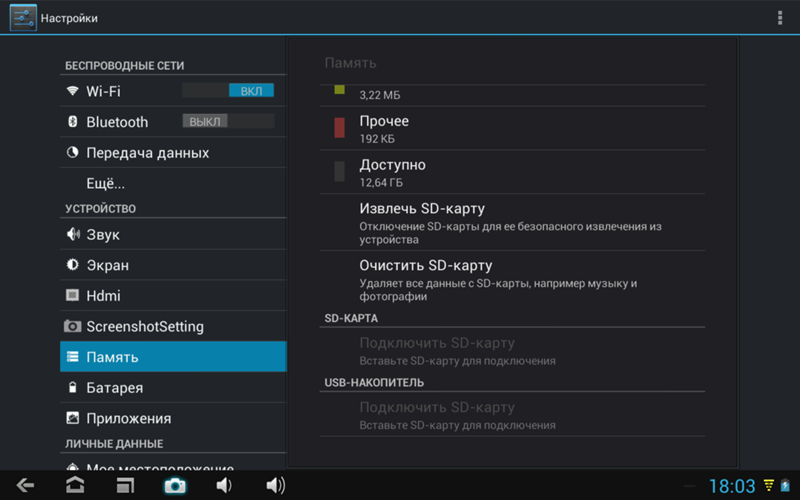Select the Память category
Viewport: 800px width, 500px height.
point(173,357)
